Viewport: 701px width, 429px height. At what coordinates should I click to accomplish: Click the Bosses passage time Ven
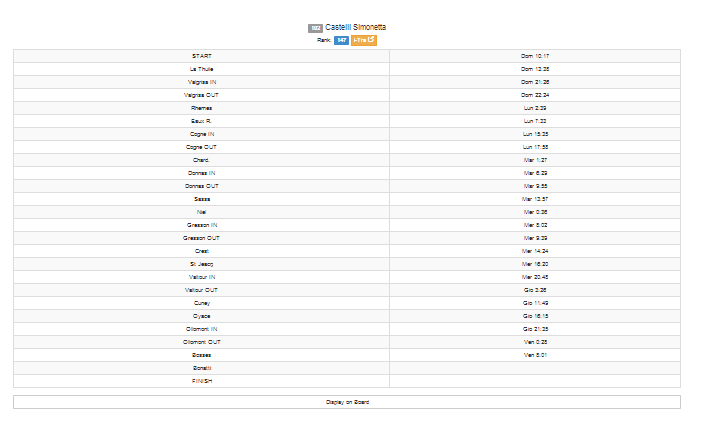(535, 355)
